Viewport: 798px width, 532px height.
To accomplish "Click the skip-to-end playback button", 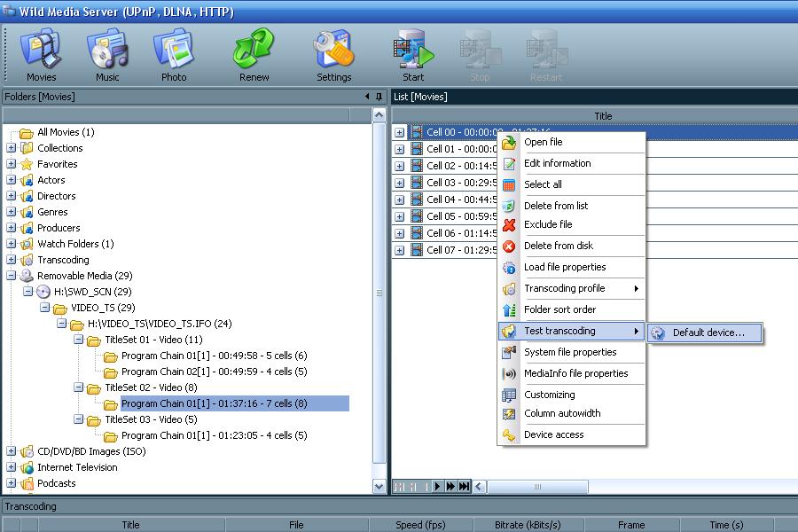I will [464, 487].
